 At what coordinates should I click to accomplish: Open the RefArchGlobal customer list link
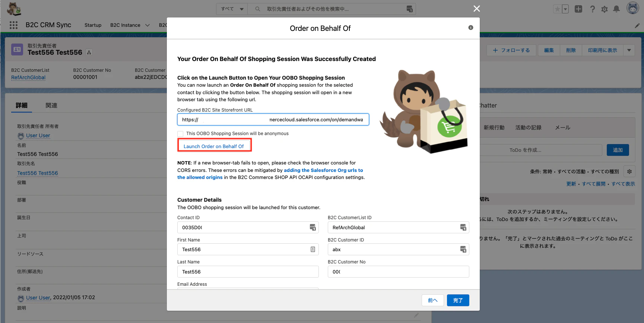point(28,78)
